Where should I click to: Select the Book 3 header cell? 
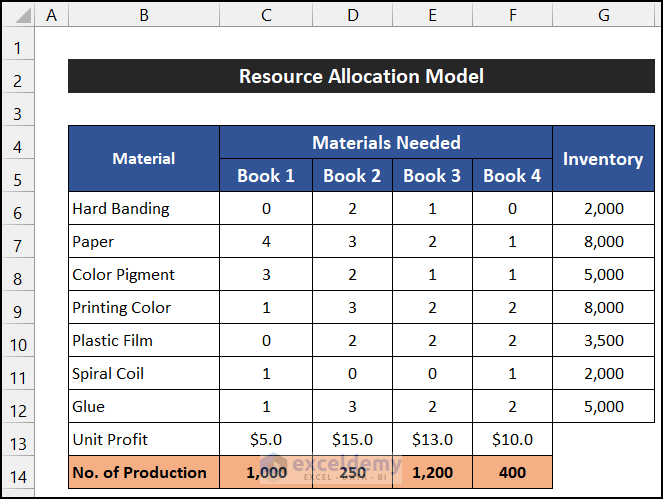[433, 175]
